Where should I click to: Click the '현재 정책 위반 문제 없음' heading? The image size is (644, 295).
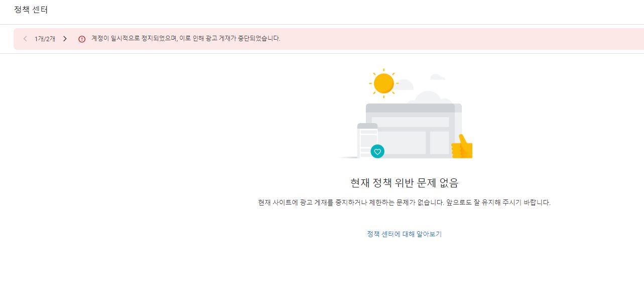point(404,182)
